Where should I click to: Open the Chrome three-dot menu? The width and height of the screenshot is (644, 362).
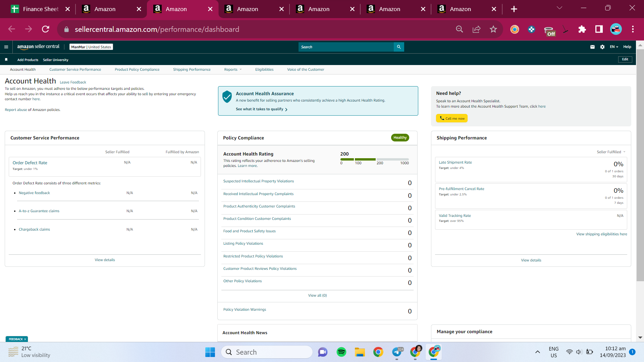coord(633,29)
